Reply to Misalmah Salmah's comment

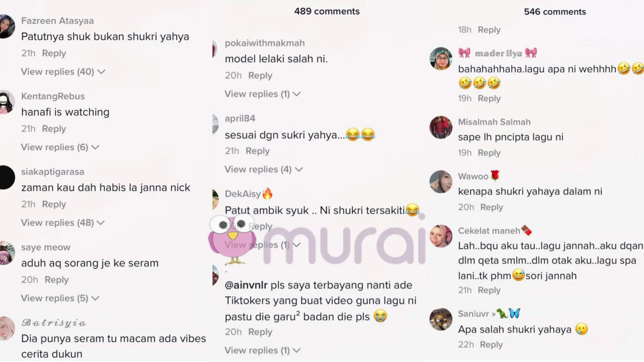tap(489, 153)
